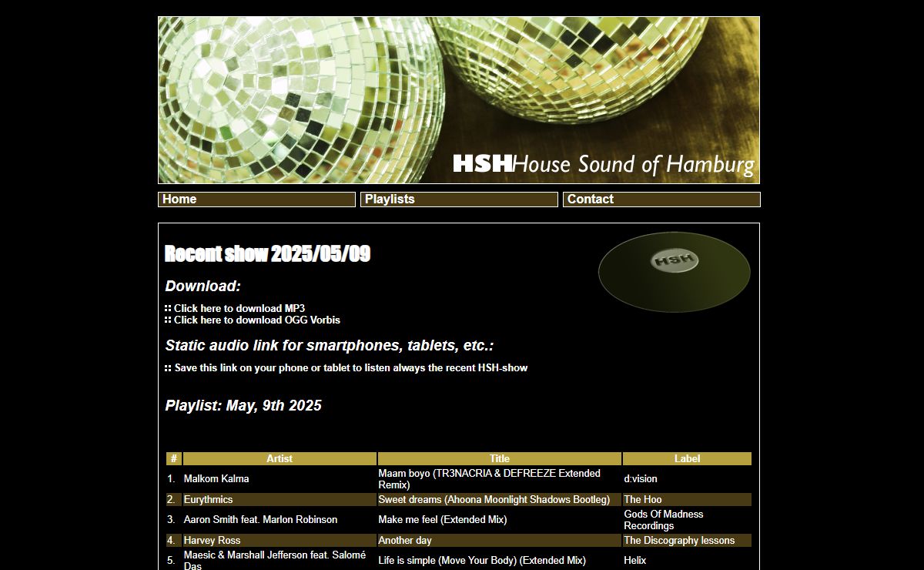Click here to download OGG Vorbis link
The width and height of the screenshot is (924, 570).
[257, 320]
